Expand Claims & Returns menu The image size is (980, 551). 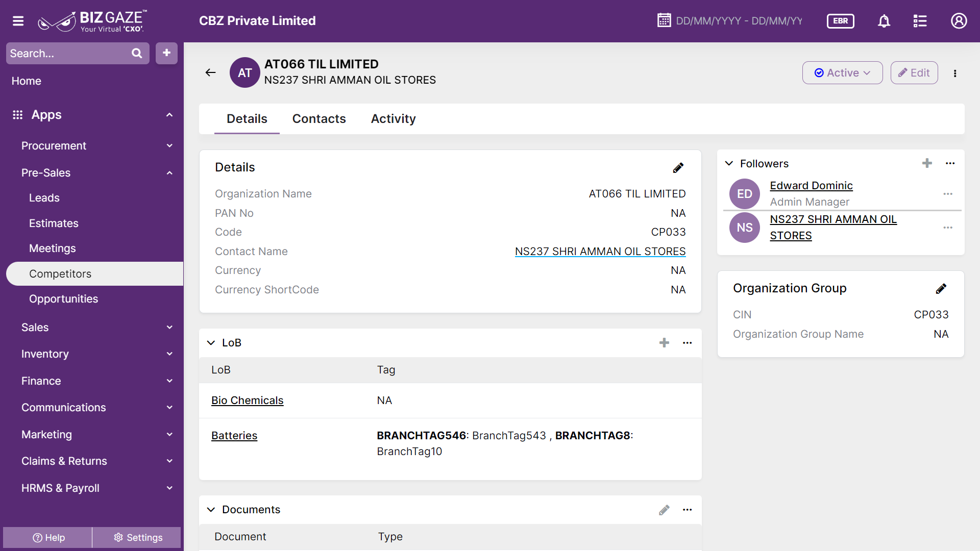coord(169,461)
